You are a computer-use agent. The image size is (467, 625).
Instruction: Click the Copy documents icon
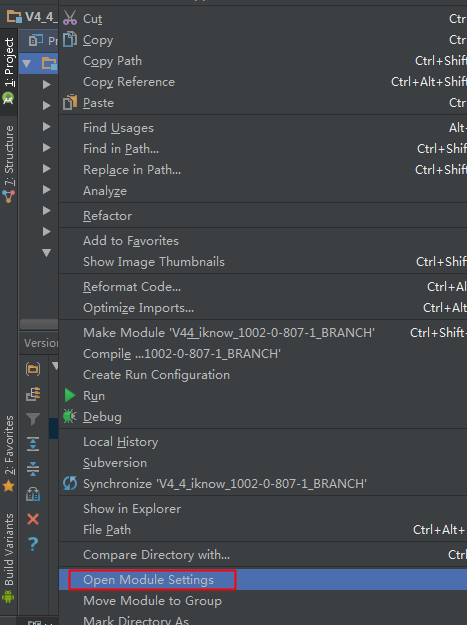[x=70, y=39]
